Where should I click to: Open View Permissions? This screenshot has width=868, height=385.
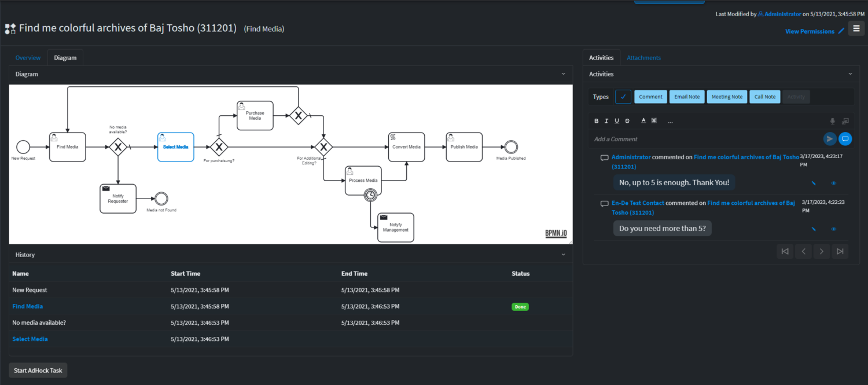(x=810, y=31)
